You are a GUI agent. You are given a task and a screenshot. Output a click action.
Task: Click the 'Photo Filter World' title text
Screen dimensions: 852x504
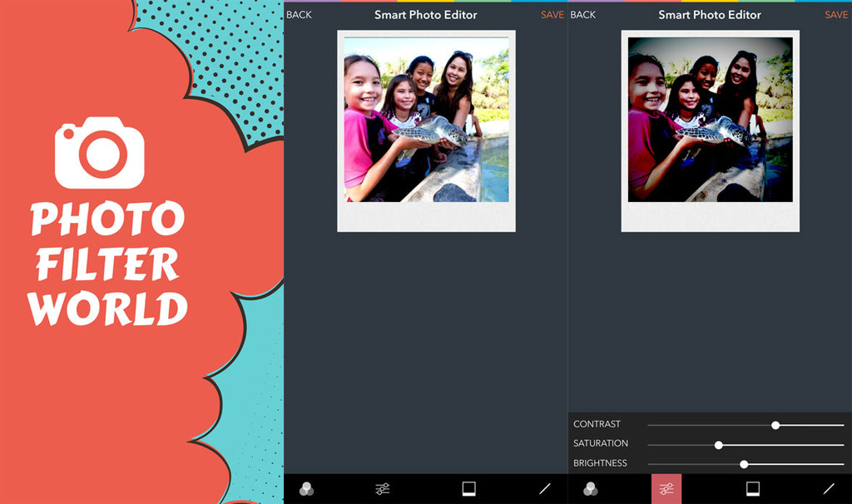point(106,264)
